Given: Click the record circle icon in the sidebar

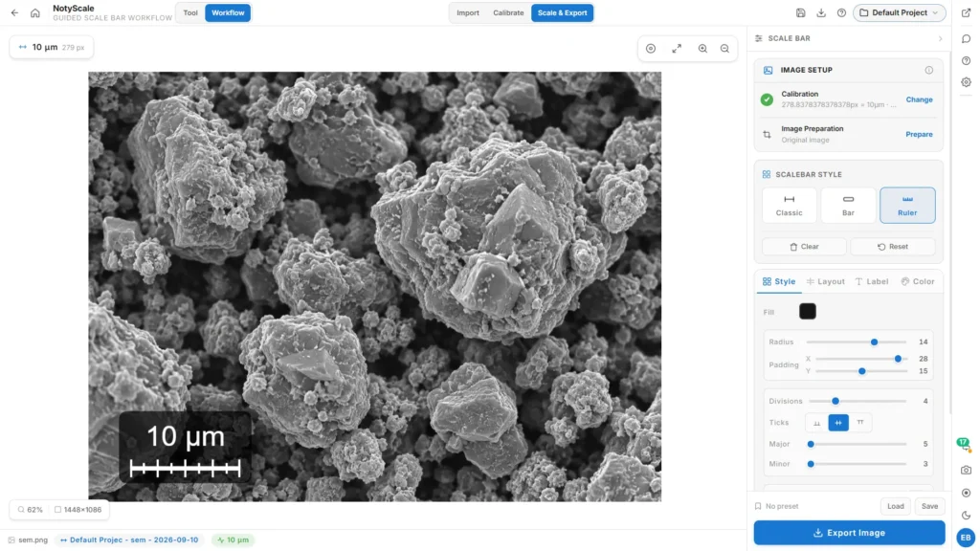Looking at the screenshot, I should [967, 493].
